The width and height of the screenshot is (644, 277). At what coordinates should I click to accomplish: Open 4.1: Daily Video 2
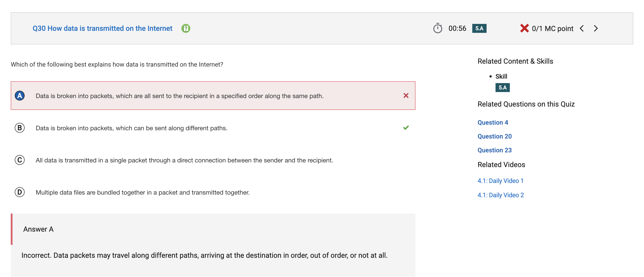[x=500, y=195]
